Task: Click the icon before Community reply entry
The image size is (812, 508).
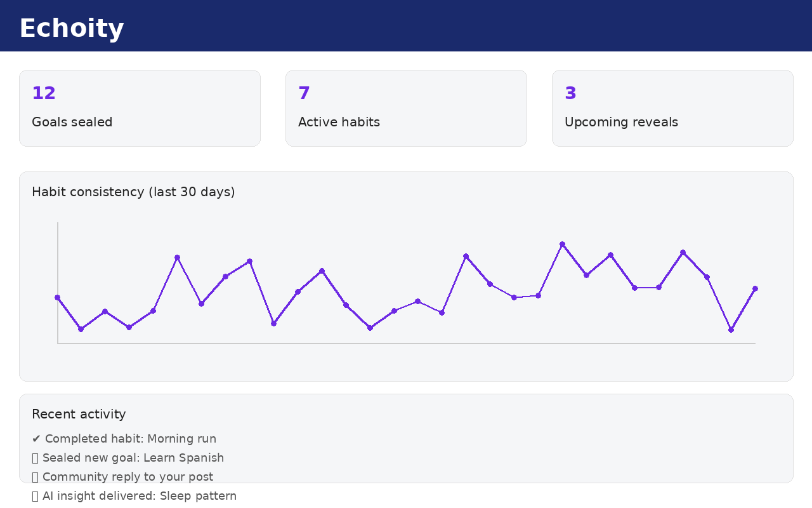Action: click(x=34, y=476)
